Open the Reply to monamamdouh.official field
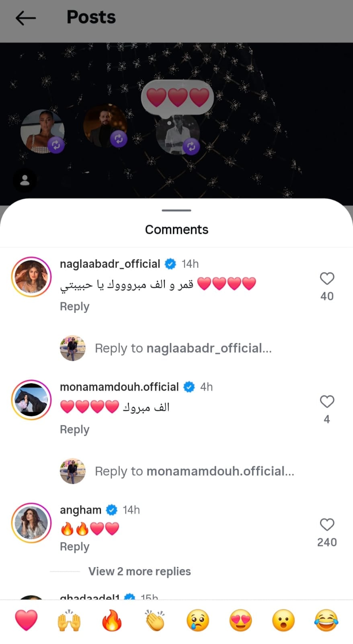This screenshot has width=353, height=644. click(195, 471)
